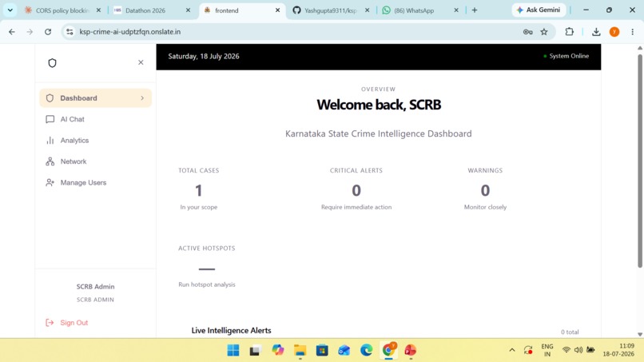
Task: Close the WhatsApp tab
Action: (456, 10)
